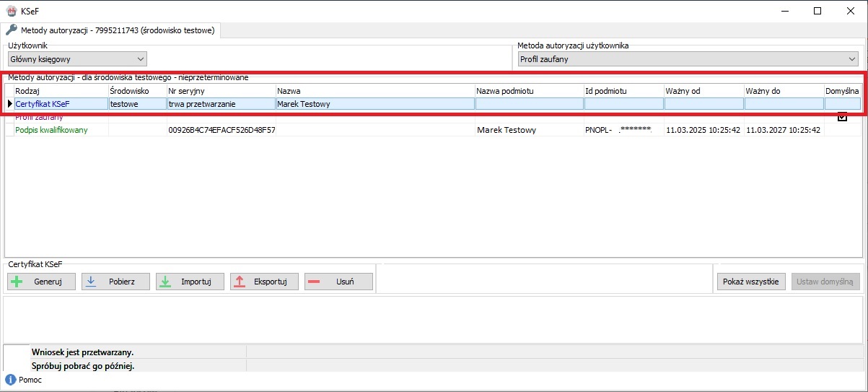This screenshot has width=868, height=392.
Task: Click the blue Pomoc info icon
Action: 11,380
